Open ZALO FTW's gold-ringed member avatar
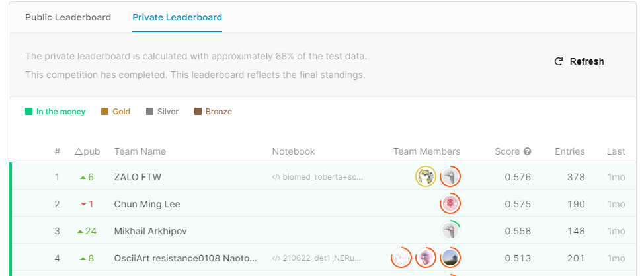Image resolution: width=644 pixels, height=276 pixels. pyautogui.click(x=425, y=177)
